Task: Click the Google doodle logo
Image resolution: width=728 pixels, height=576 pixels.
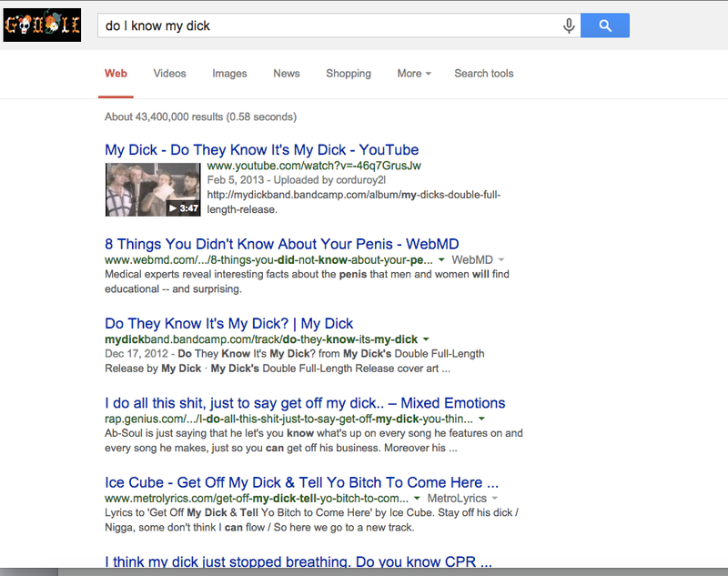Action: [x=42, y=25]
